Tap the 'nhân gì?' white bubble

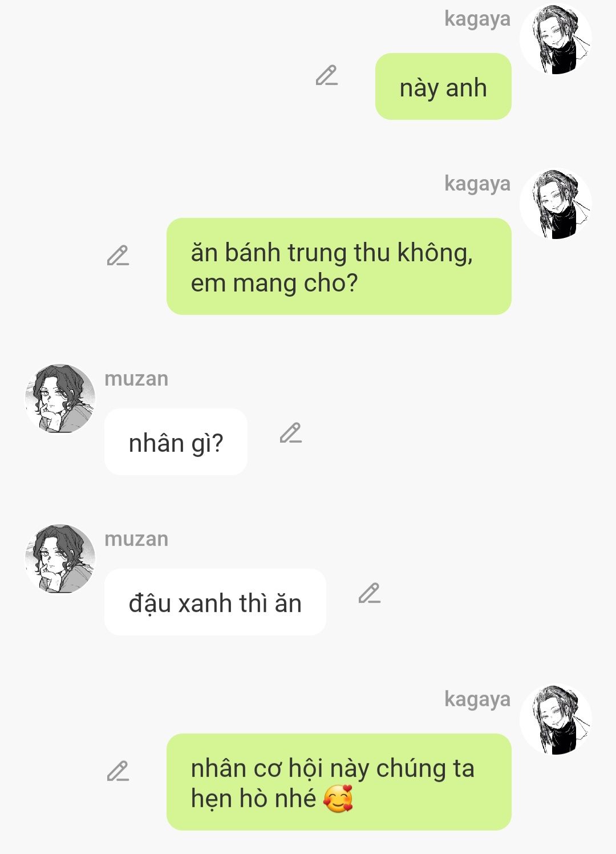point(176,442)
